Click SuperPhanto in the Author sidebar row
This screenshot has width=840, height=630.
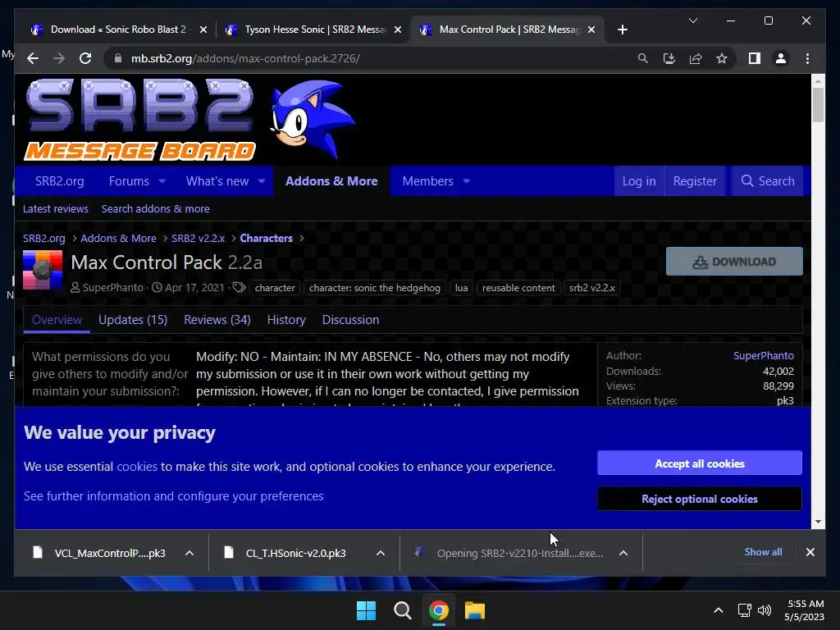[x=764, y=356]
